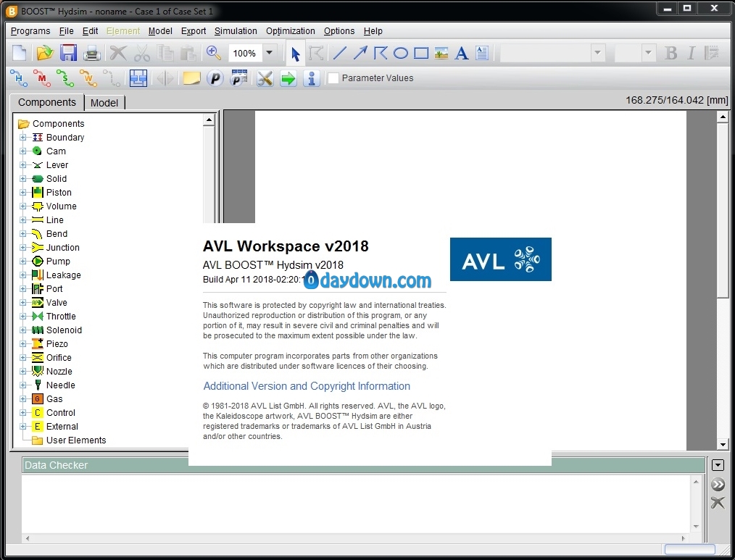This screenshot has width=735, height=560.
Task: Pick the hydraulic H connection tool
Action: (x=18, y=78)
